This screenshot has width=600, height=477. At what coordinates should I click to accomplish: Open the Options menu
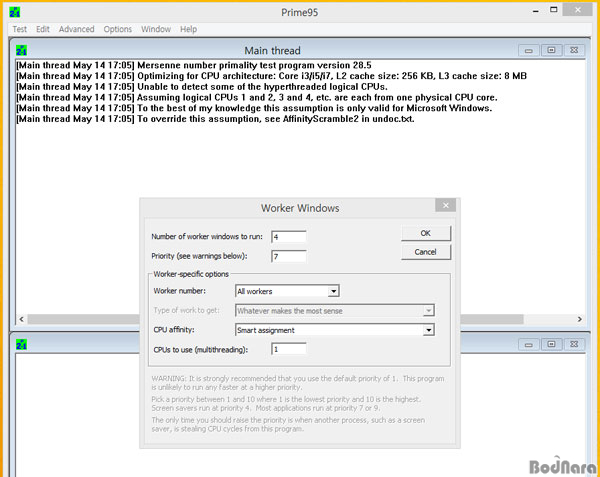click(117, 29)
